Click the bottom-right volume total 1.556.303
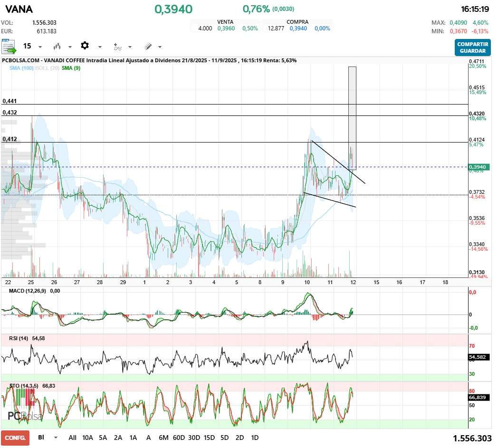Image resolution: width=498 pixels, height=448 pixels. click(x=472, y=438)
